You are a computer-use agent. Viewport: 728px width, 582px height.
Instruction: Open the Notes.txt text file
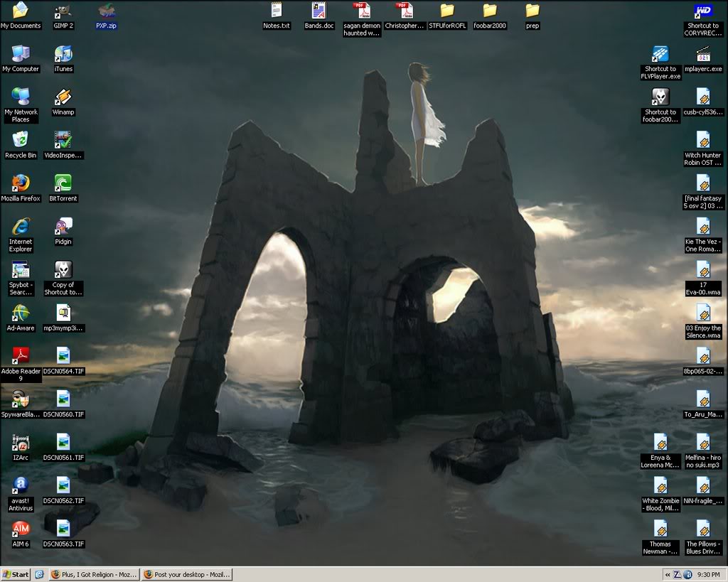coord(277,10)
